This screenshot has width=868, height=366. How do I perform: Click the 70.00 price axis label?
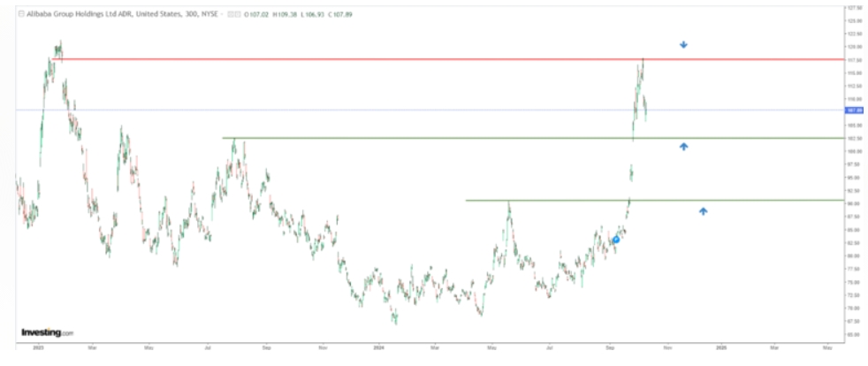click(x=856, y=308)
